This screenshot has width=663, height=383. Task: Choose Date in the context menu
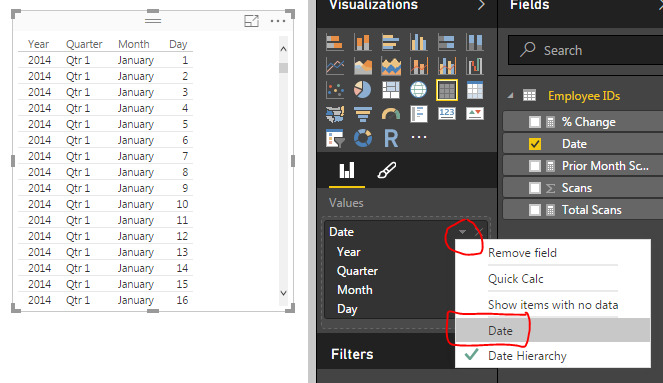point(552,330)
